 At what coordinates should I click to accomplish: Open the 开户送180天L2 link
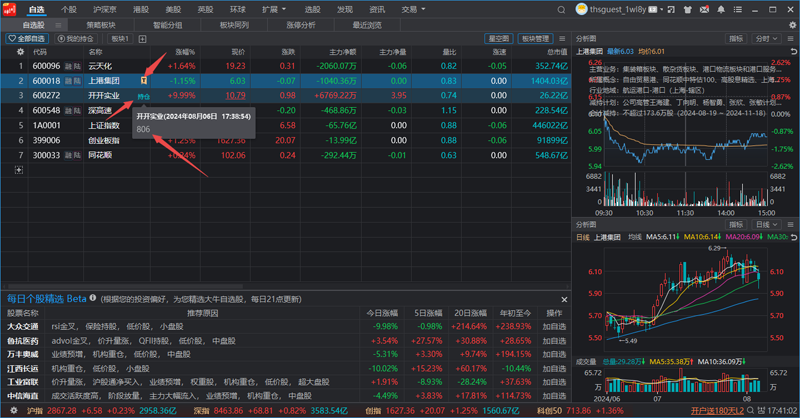click(717, 410)
